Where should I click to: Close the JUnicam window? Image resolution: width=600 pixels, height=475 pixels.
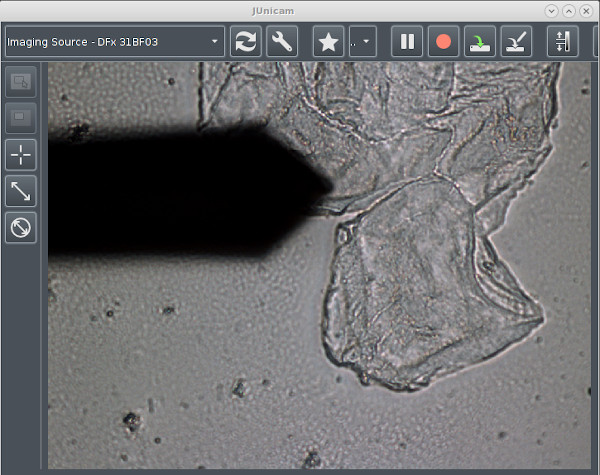(x=586, y=11)
